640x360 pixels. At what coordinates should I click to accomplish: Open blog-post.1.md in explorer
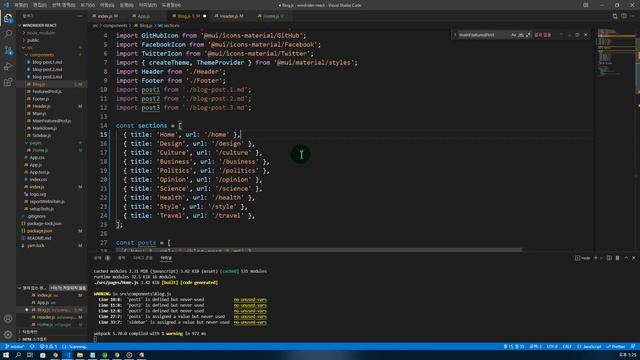click(47, 62)
